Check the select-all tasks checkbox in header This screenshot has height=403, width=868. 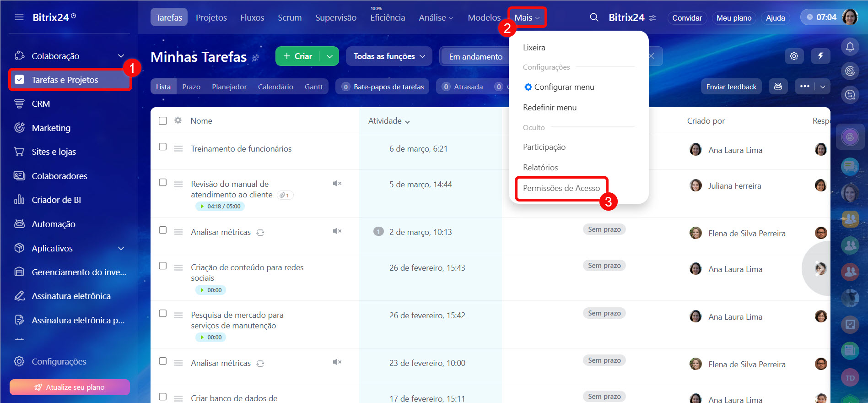tap(163, 121)
